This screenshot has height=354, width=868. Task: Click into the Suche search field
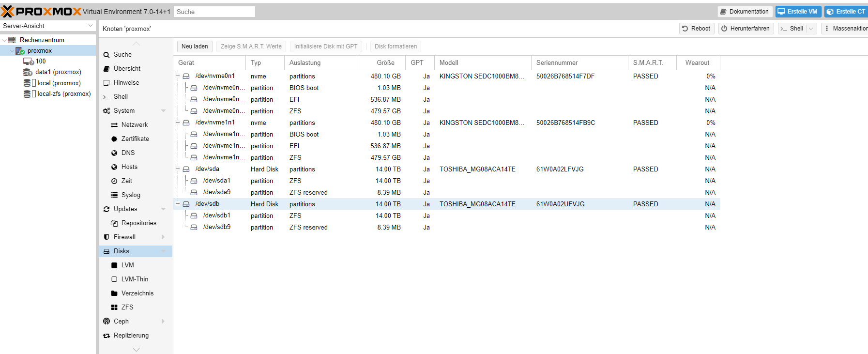point(214,12)
